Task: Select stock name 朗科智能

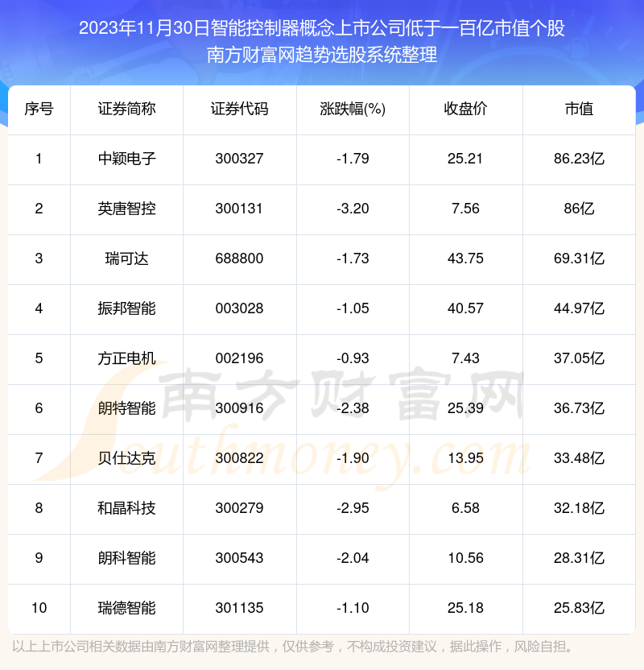Action: (x=127, y=559)
